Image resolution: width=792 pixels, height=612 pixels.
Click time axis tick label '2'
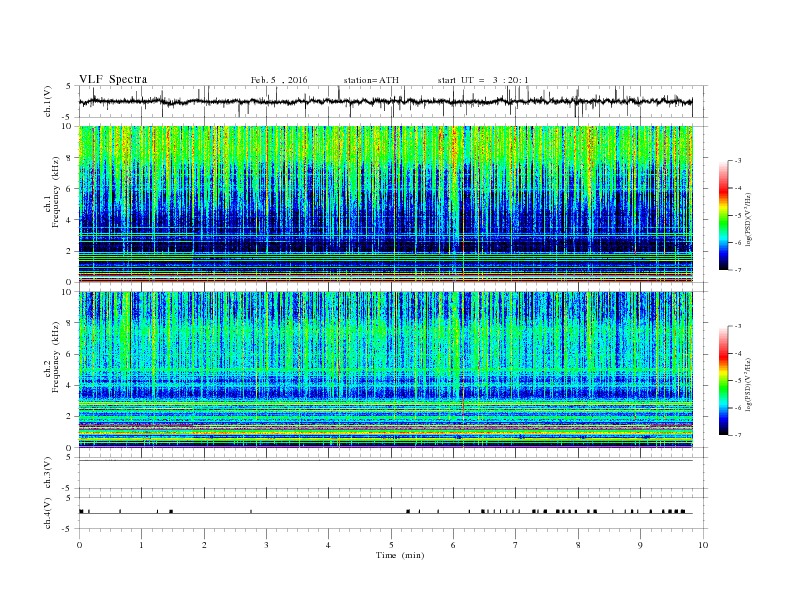click(204, 545)
